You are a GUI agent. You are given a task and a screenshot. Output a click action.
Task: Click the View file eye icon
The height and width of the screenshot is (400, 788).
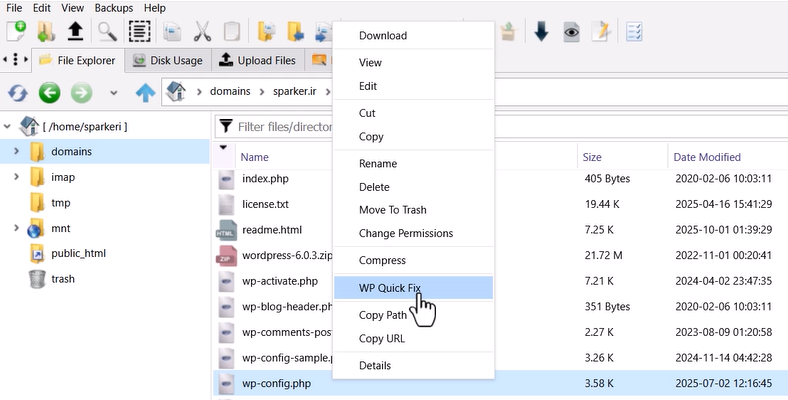(571, 31)
